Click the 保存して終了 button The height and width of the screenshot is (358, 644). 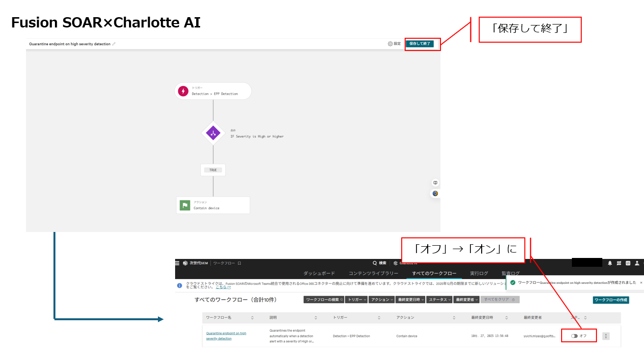coord(419,44)
